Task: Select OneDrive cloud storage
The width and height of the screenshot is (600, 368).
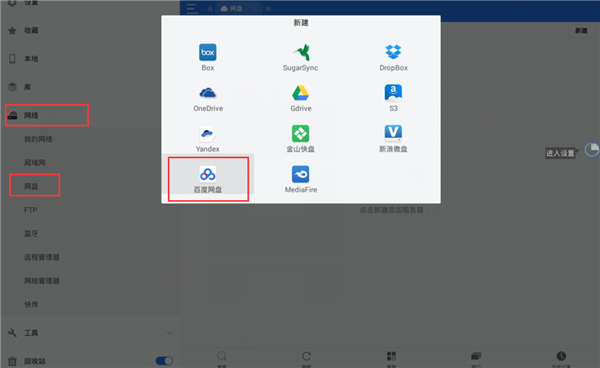Action: (x=207, y=93)
